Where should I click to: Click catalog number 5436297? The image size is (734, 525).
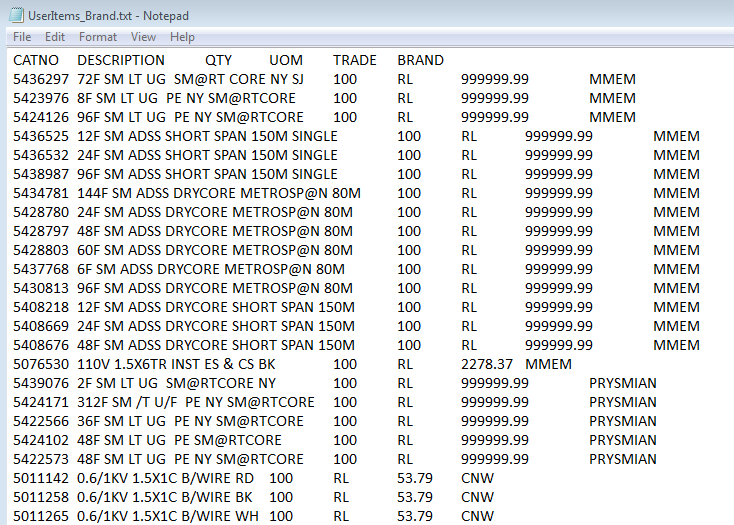pos(41,79)
